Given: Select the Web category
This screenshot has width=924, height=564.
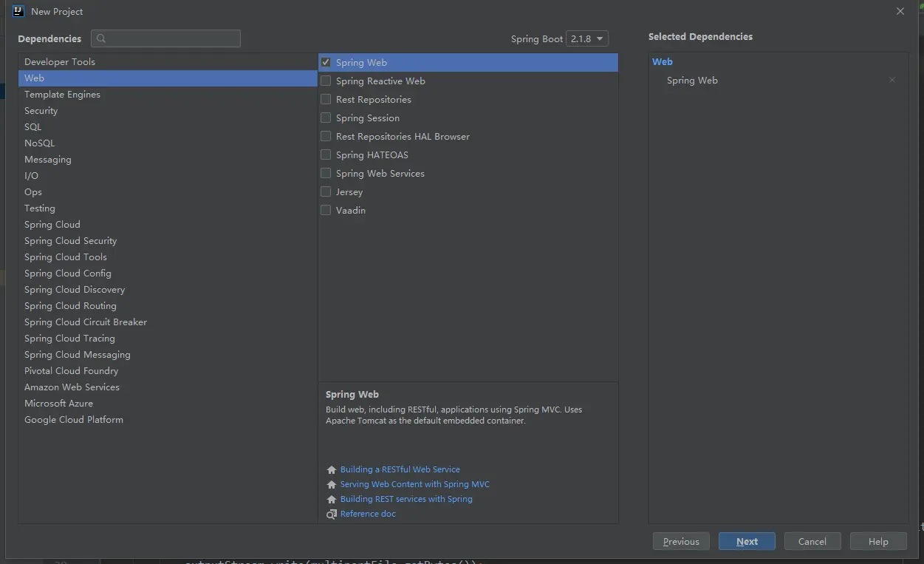Looking at the screenshot, I should tap(168, 78).
